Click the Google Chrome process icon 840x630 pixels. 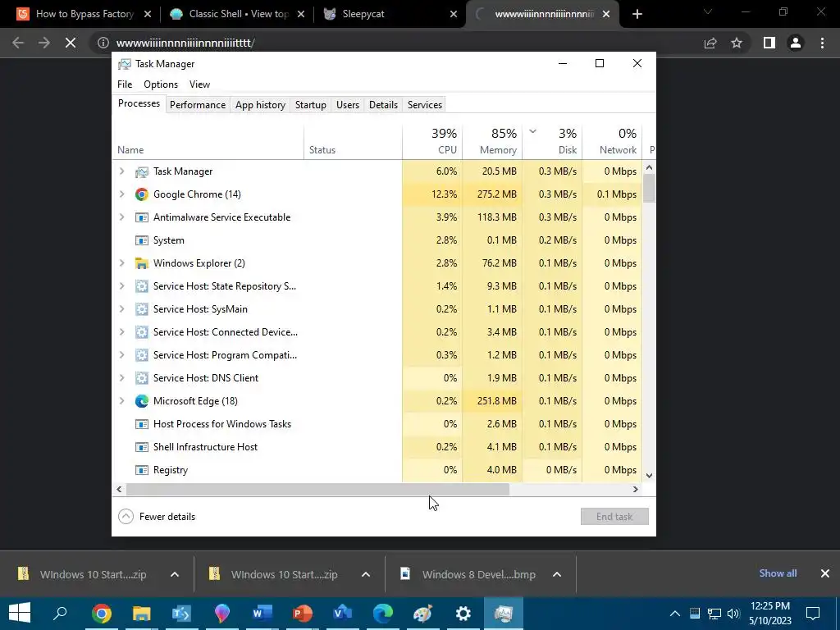(141, 194)
